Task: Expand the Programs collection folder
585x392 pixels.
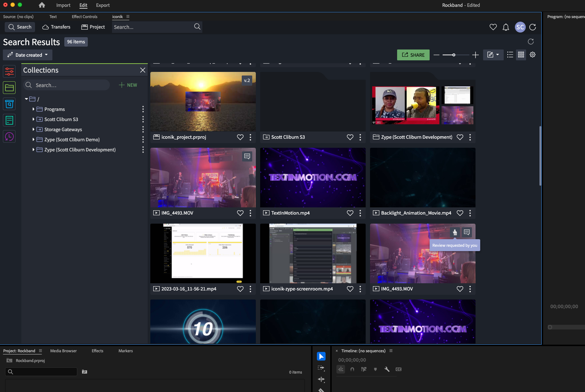Action: (x=34, y=109)
